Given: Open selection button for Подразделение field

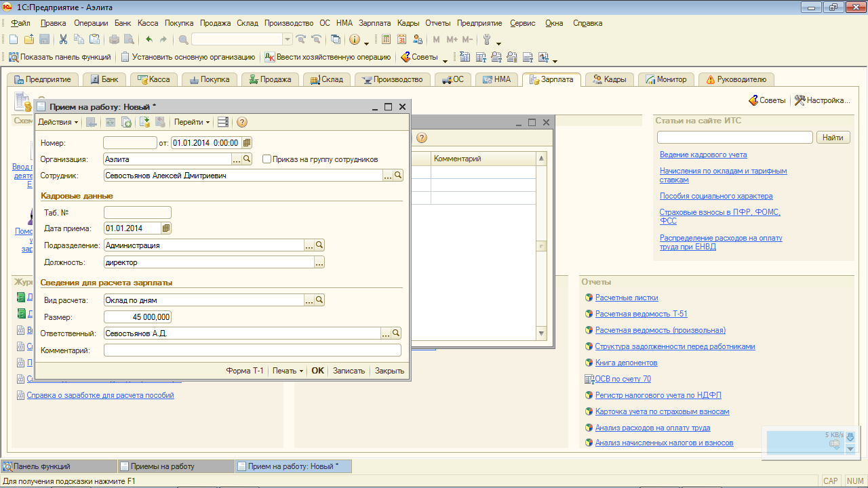Looking at the screenshot, I should [x=310, y=245].
